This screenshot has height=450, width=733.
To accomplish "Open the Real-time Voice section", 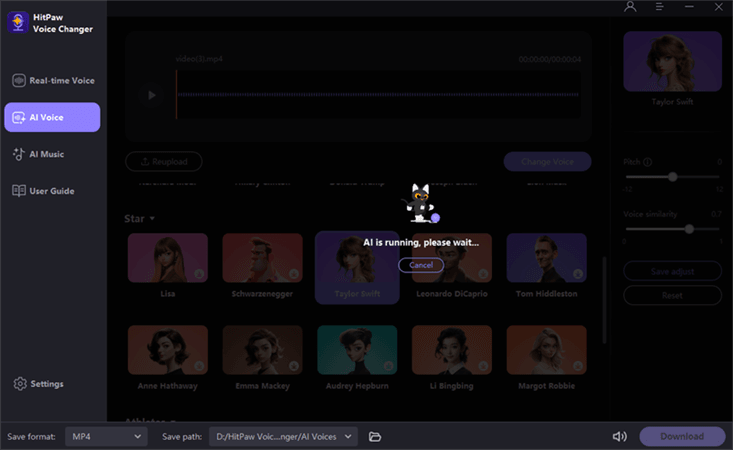I will pyautogui.click(x=53, y=80).
